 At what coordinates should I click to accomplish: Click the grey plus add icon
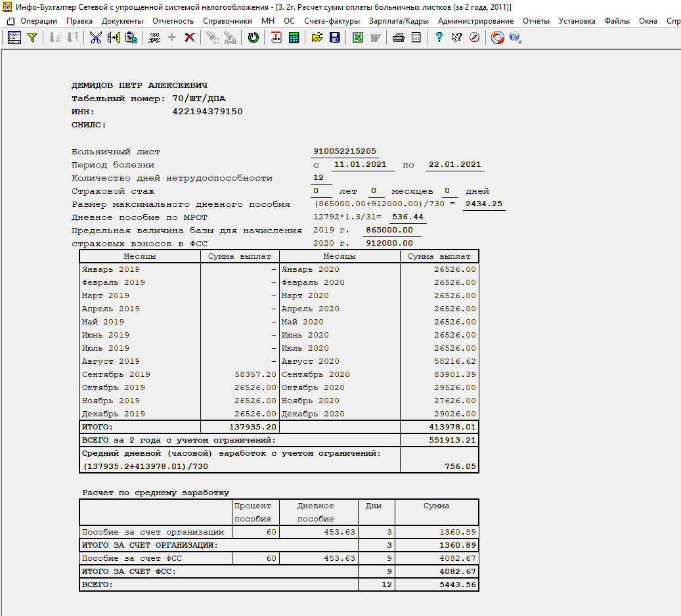[171, 38]
